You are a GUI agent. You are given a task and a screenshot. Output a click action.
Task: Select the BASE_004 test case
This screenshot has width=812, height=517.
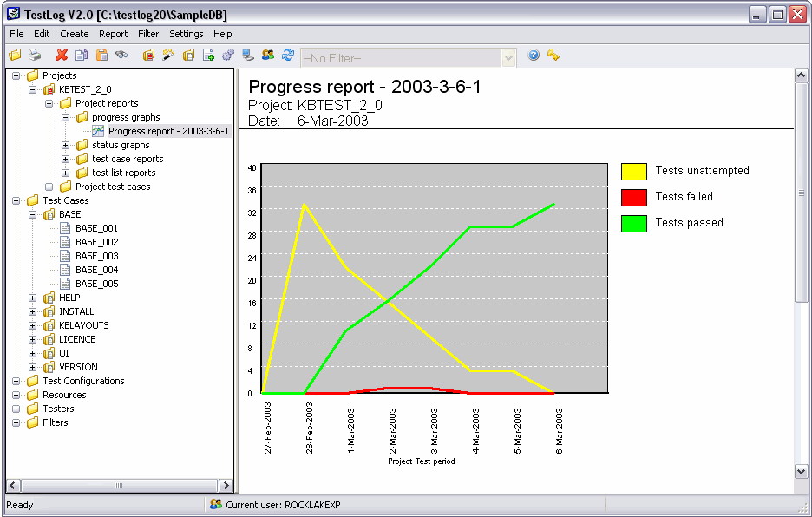97,270
